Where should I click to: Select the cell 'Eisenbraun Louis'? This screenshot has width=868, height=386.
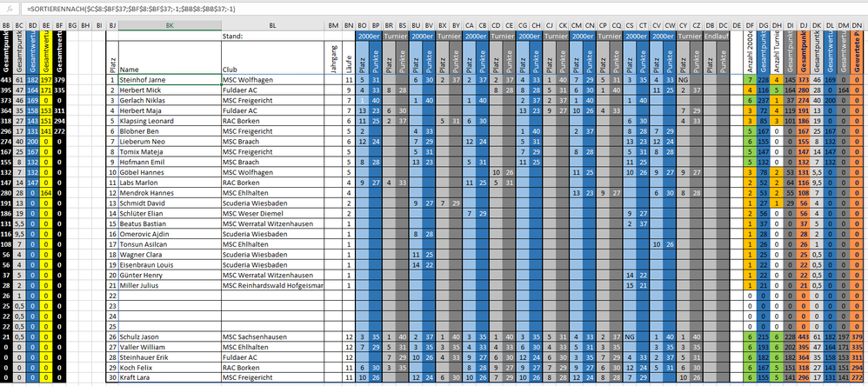pos(170,265)
